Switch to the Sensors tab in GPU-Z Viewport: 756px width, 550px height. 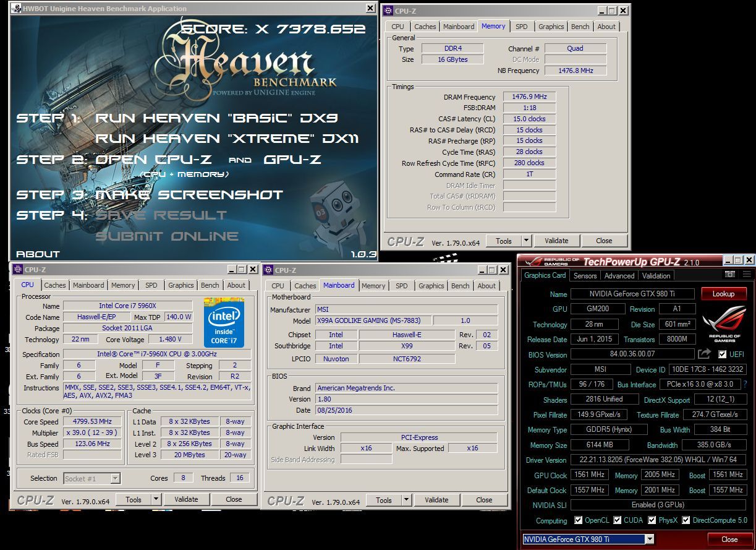coord(585,276)
